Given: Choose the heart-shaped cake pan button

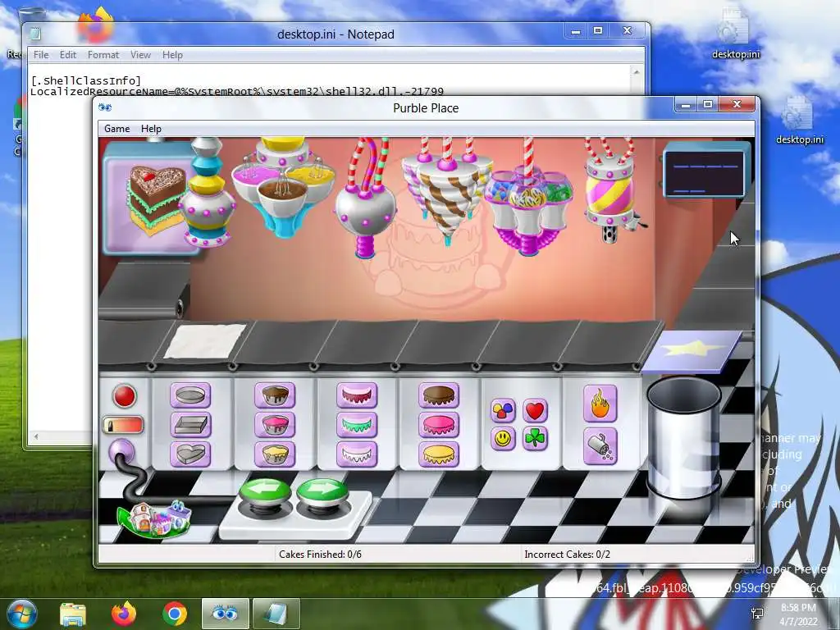Looking at the screenshot, I should (190, 454).
